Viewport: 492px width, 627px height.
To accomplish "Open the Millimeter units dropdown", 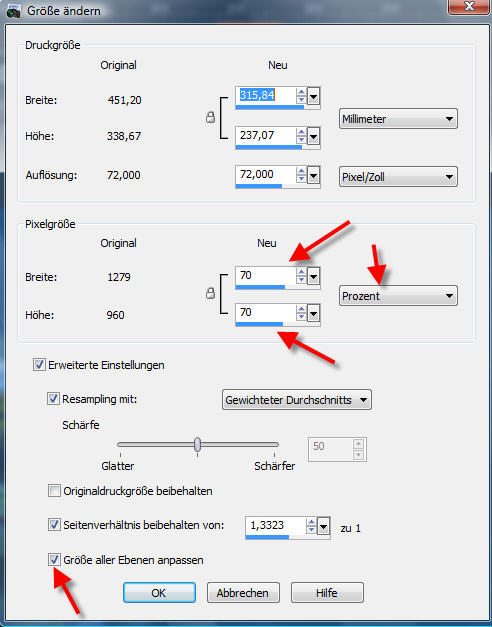I will 398,119.
